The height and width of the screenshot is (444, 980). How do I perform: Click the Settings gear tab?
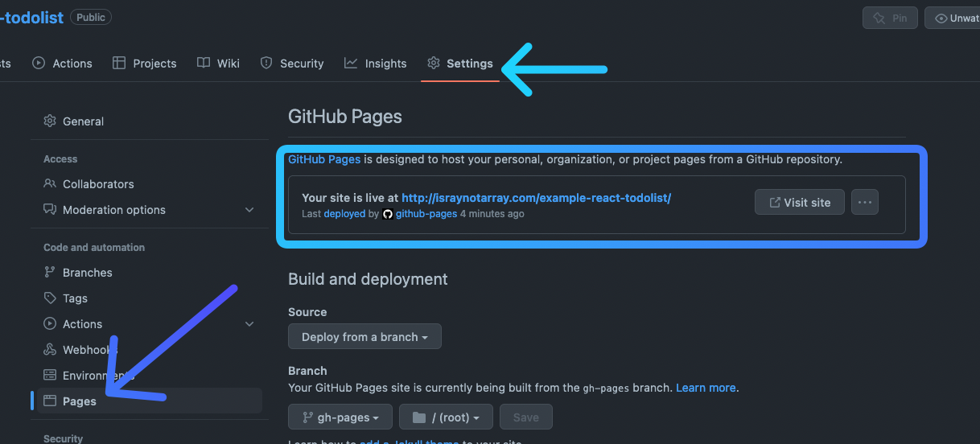pyautogui.click(x=460, y=64)
